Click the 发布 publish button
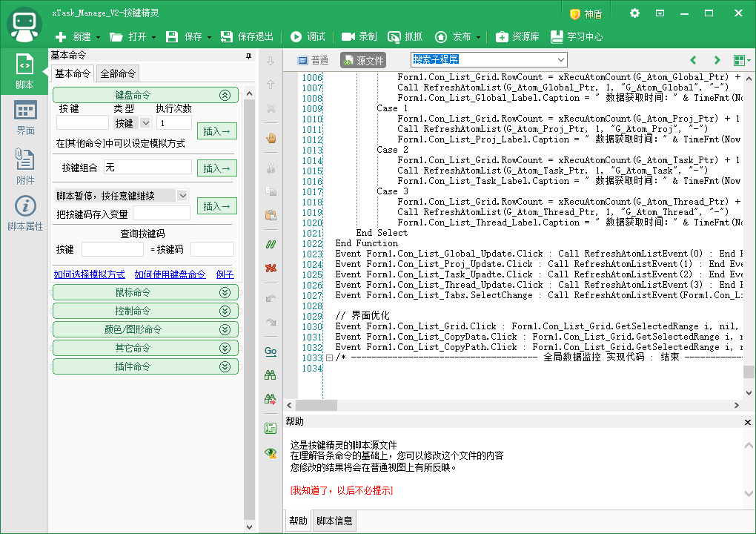756x534 pixels. point(453,36)
